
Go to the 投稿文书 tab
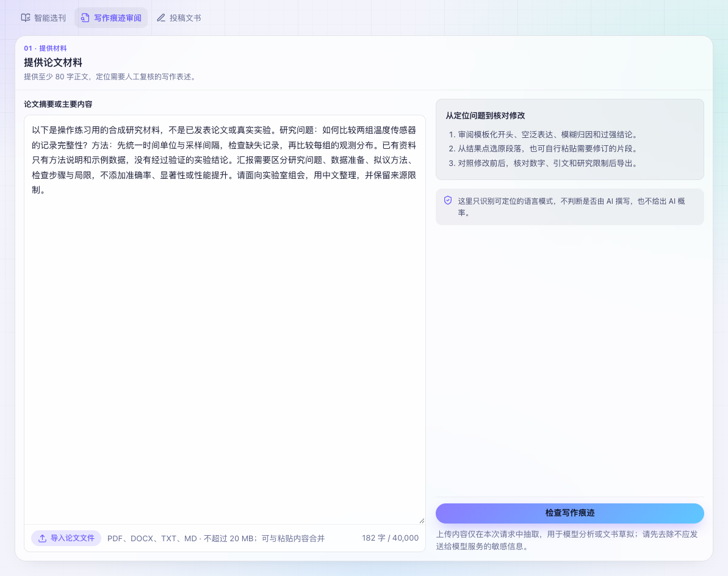[x=179, y=18]
